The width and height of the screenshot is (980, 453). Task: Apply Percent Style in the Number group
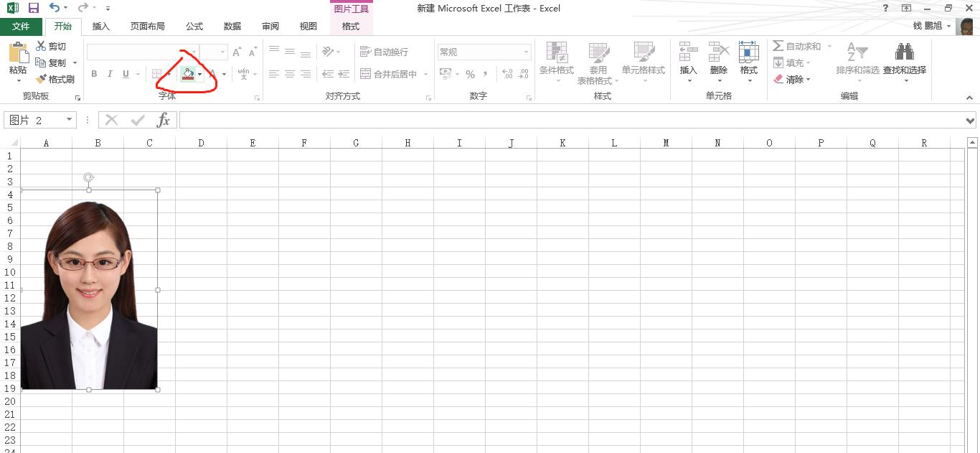click(x=471, y=74)
